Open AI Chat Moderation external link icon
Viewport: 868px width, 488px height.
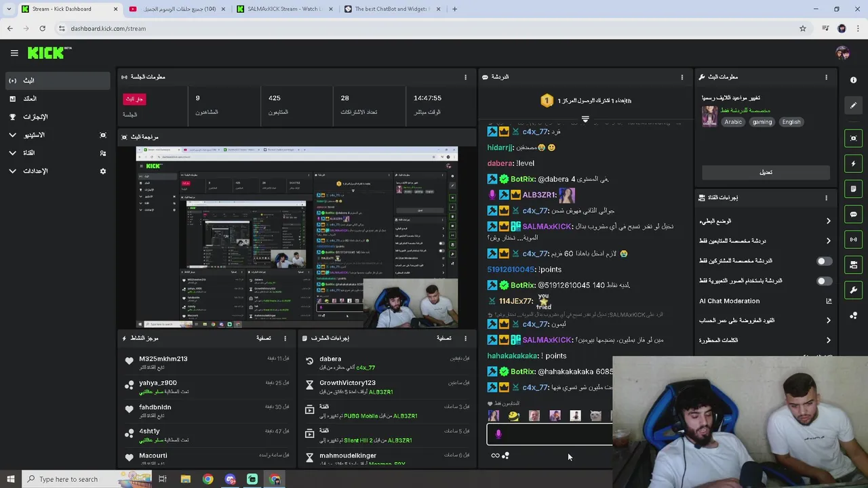tap(828, 301)
